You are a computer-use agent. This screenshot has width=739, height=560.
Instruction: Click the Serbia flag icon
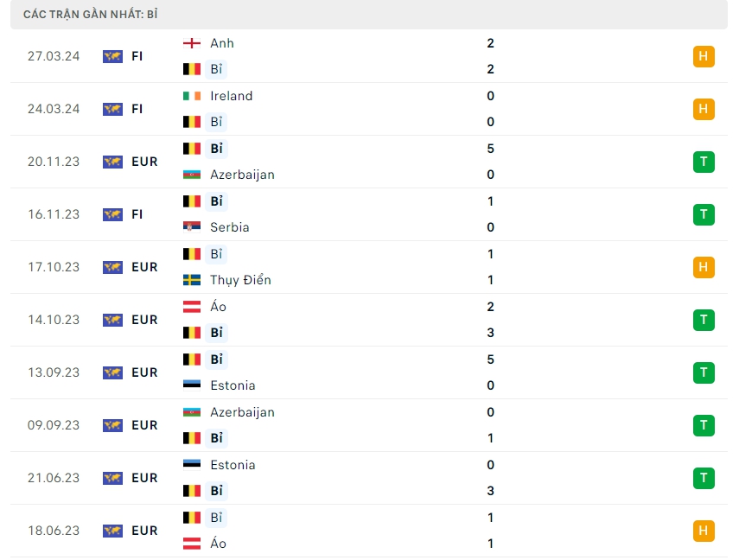[192, 227]
